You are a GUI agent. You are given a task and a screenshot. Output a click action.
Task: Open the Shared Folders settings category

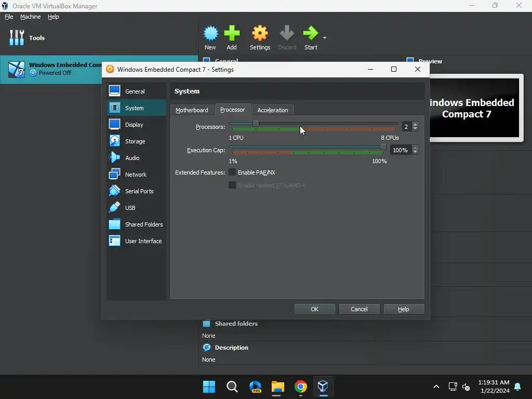pyautogui.click(x=137, y=224)
